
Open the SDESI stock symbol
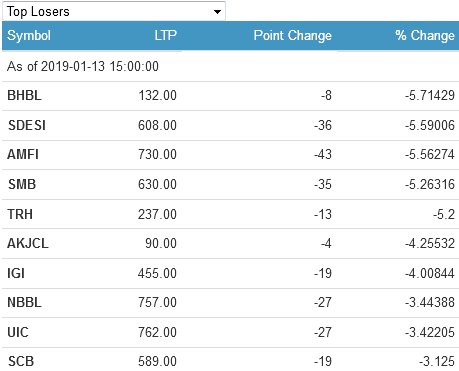pos(27,125)
